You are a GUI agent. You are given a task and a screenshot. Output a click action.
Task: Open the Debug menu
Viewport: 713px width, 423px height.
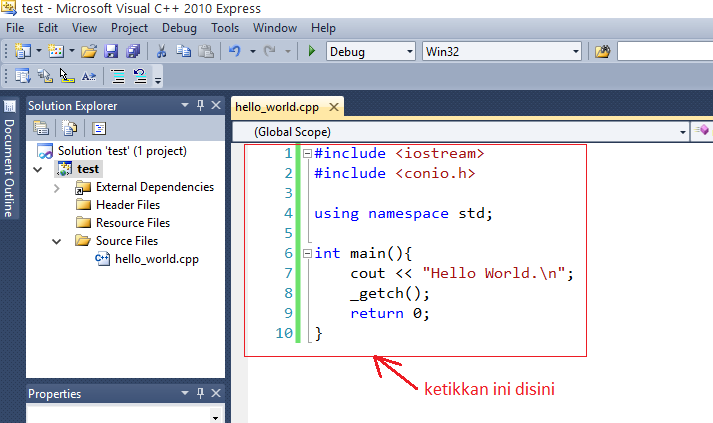pos(179,28)
